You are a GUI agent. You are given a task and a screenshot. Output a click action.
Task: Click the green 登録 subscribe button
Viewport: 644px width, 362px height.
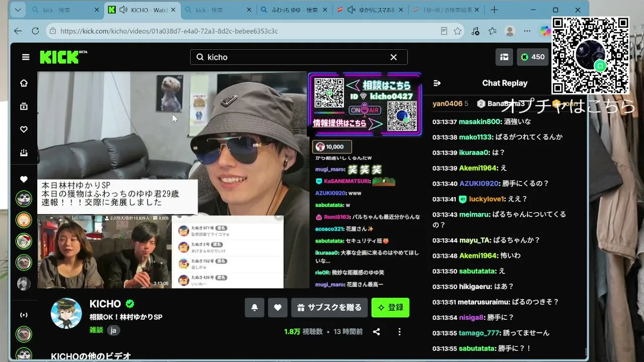[x=390, y=308]
